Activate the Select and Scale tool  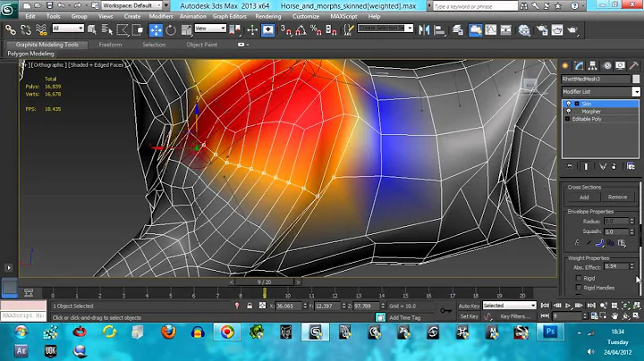point(186,29)
